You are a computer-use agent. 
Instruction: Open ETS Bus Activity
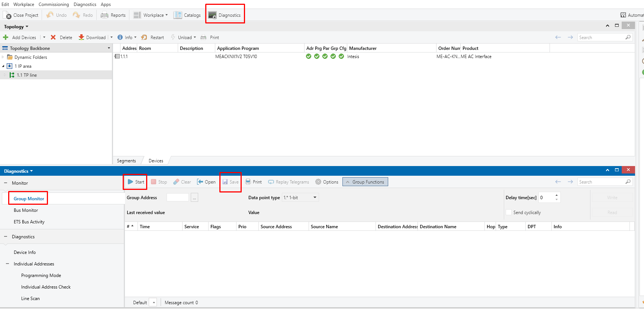click(29, 222)
